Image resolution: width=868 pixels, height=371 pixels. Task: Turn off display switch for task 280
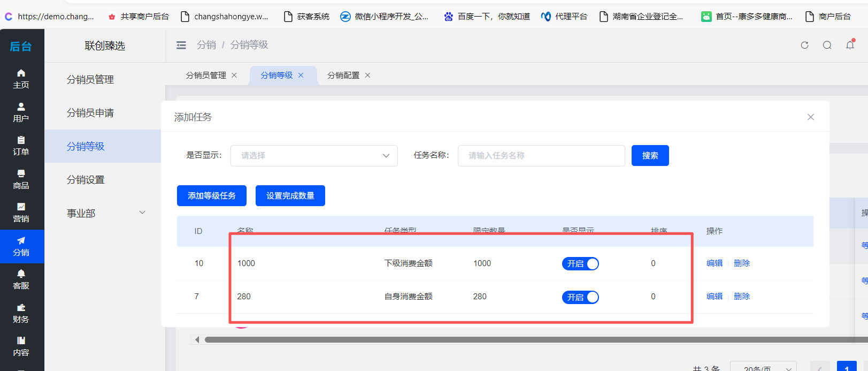[580, 297]
